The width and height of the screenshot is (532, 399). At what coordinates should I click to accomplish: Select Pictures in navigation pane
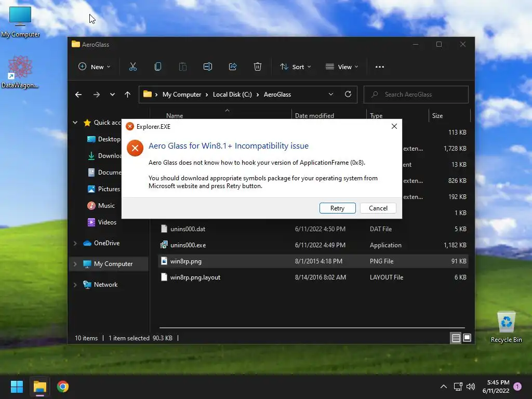click(x=103, y=189)
